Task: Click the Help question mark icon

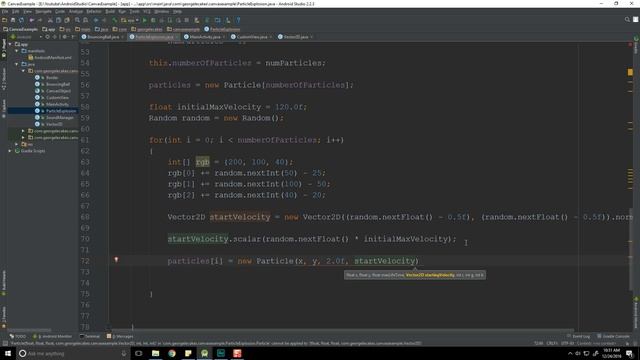Action: [238, 20]
